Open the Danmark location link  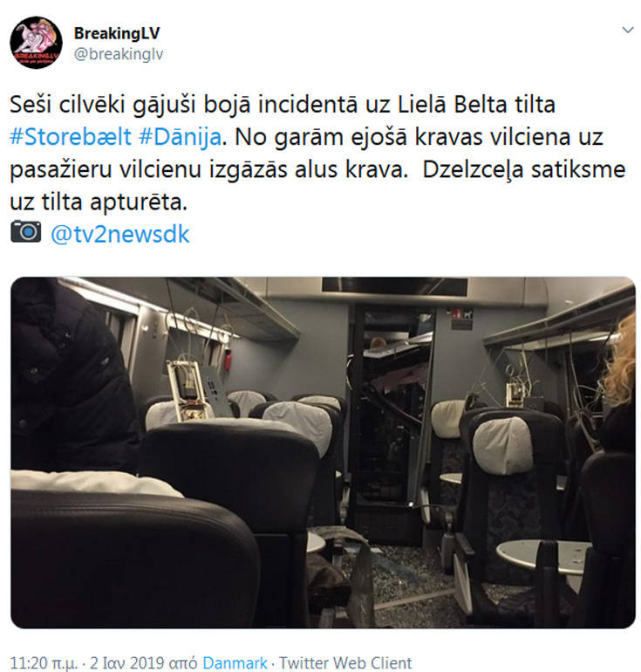tap(235, 663)
